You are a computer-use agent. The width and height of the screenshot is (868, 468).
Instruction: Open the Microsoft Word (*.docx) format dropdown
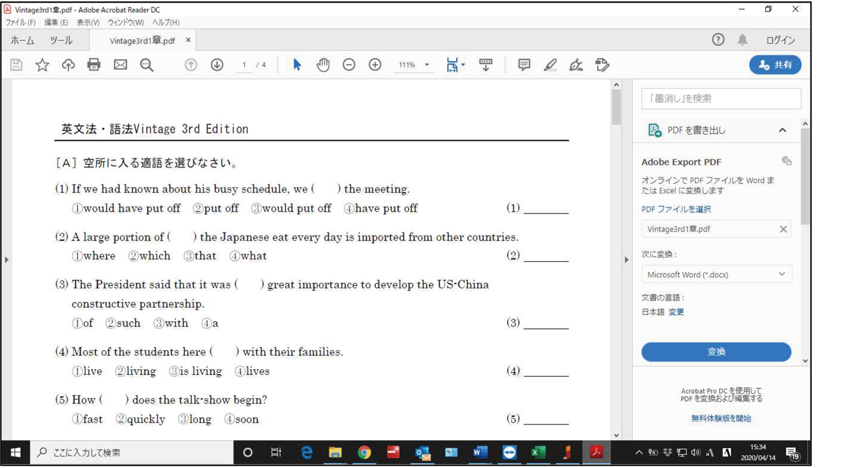tap(716, 275)
